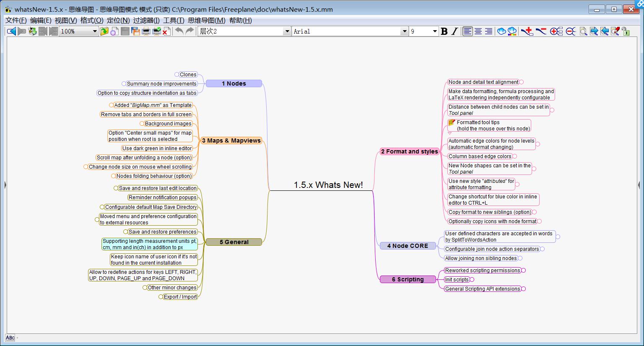Set cloud color with rainbow cloud icon
644x346 pixels.
click(x=512, y=31)
